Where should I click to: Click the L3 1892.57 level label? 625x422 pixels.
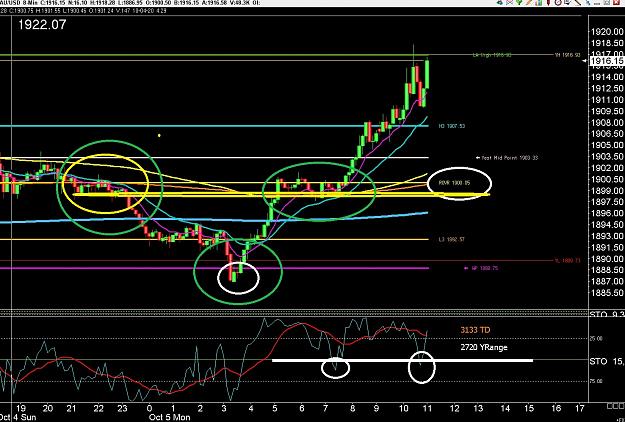click(452, 239)
